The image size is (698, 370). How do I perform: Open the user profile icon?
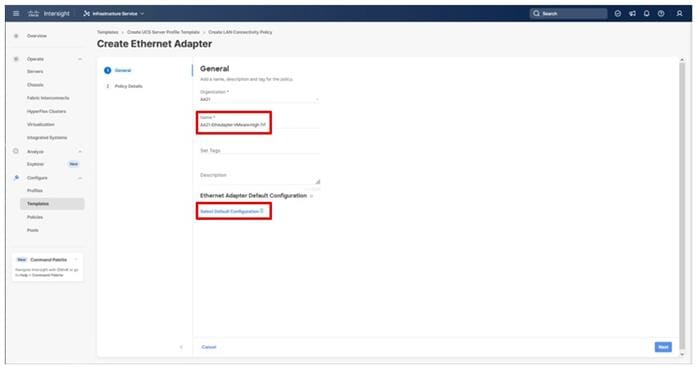tap(679, 13)
